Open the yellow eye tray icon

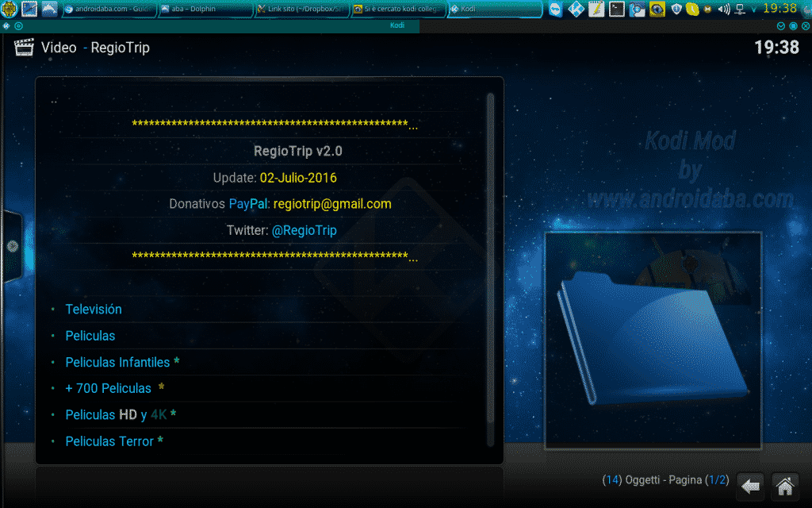(657, 9)
